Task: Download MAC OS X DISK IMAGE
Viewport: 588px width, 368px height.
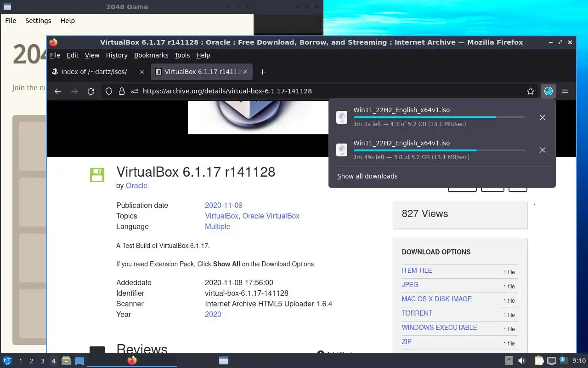Action: point(436,299)
